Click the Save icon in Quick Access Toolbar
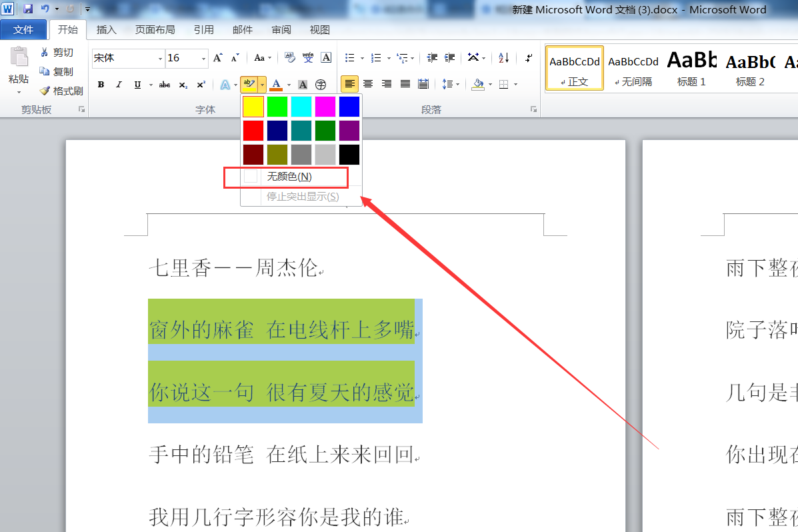This screenshot has width=798, height=532. (x=28, y=9)
